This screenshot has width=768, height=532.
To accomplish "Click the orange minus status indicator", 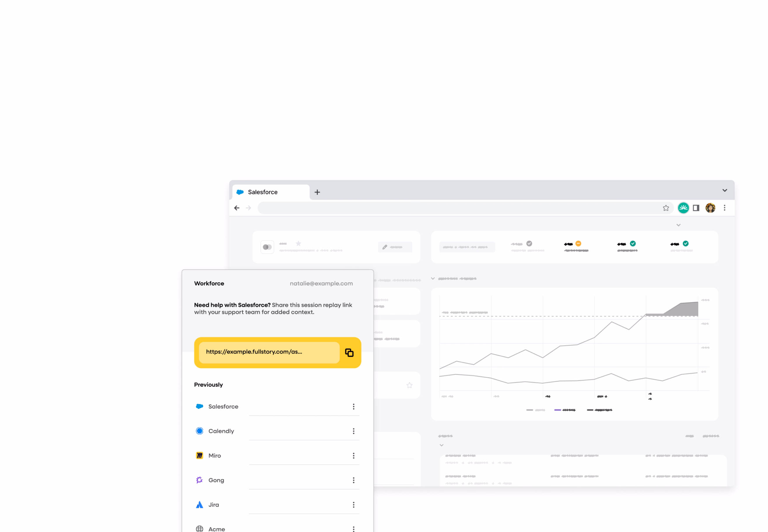I will pyautogui.click(x=578, y=244).
